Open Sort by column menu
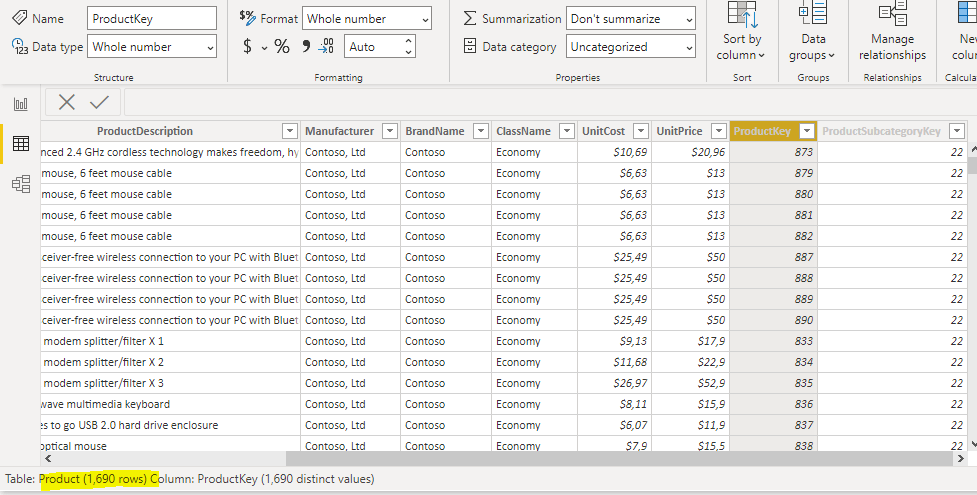The width and height of the screenshot is (977, 495). (741, 35)
